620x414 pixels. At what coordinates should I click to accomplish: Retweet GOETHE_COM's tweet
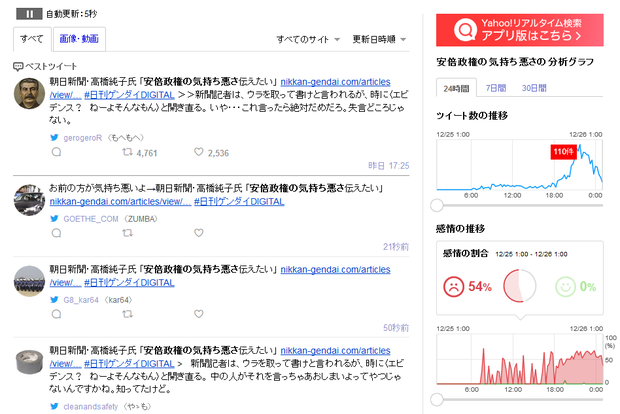[x=127, y=233]
